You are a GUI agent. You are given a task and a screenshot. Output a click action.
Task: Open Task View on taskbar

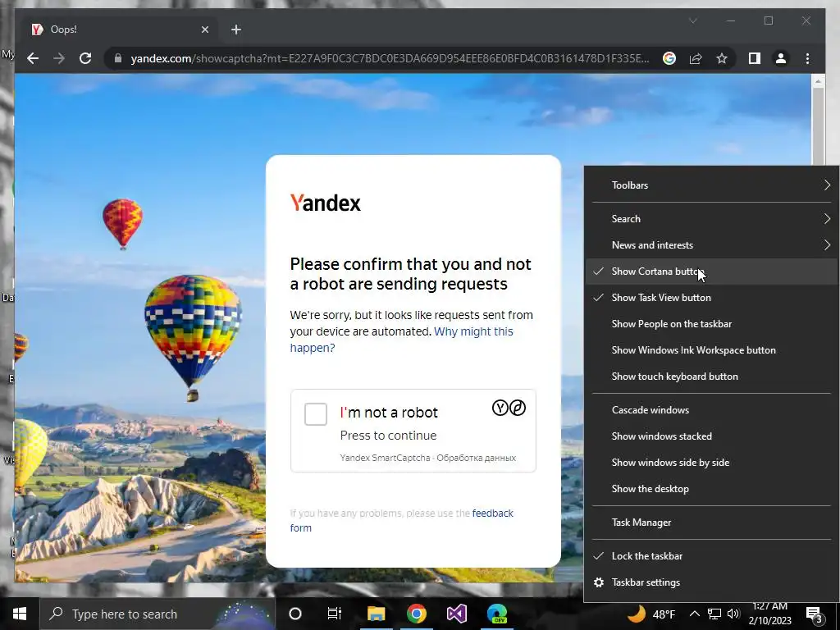[x=335, y=614]
